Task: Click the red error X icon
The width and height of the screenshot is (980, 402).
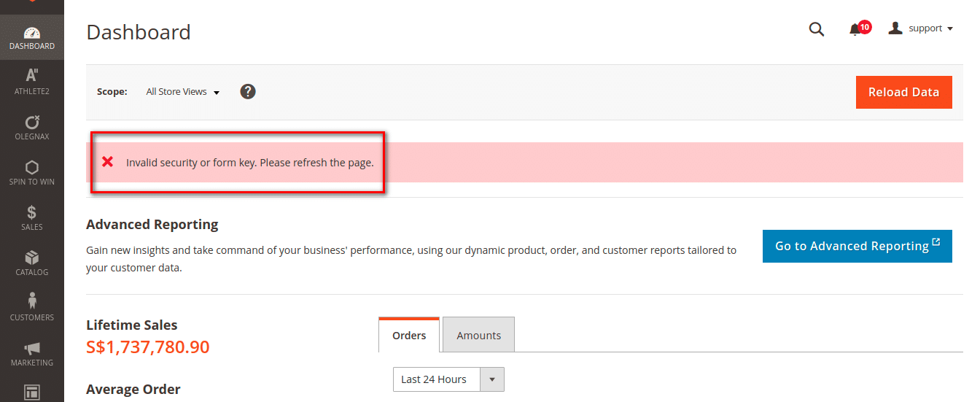Action: 108,162
